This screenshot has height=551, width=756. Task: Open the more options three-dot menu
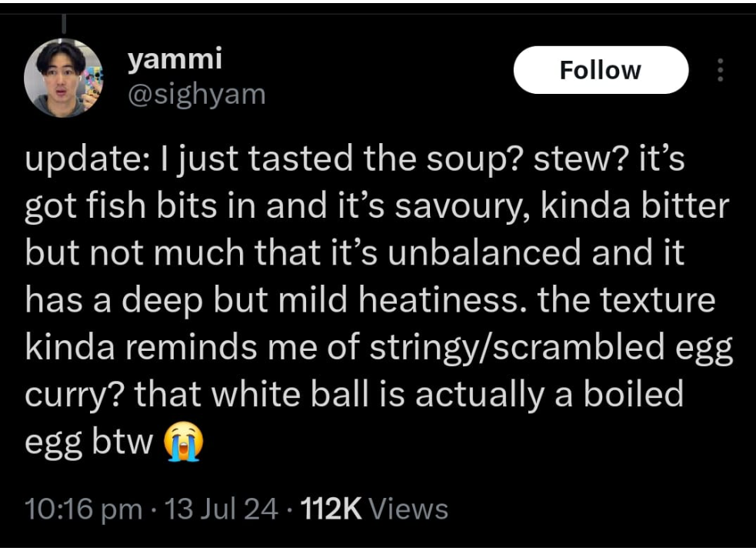click(x=720, y=70)
